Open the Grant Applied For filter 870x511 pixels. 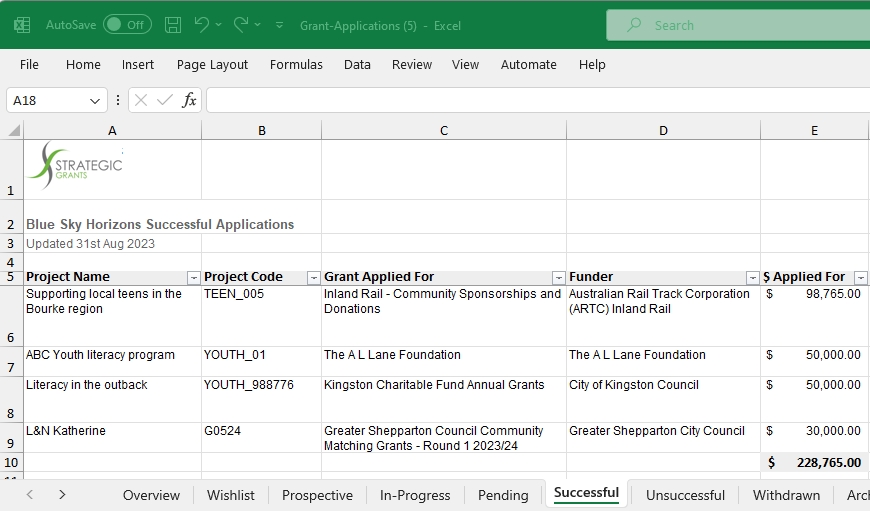558,277
